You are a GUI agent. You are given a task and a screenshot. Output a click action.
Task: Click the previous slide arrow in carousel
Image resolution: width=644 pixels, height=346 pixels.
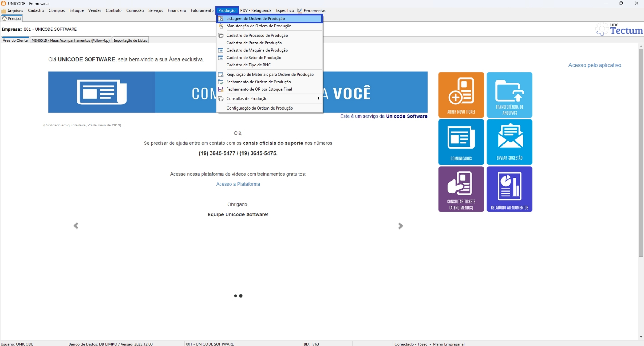(x=76, y=225)
